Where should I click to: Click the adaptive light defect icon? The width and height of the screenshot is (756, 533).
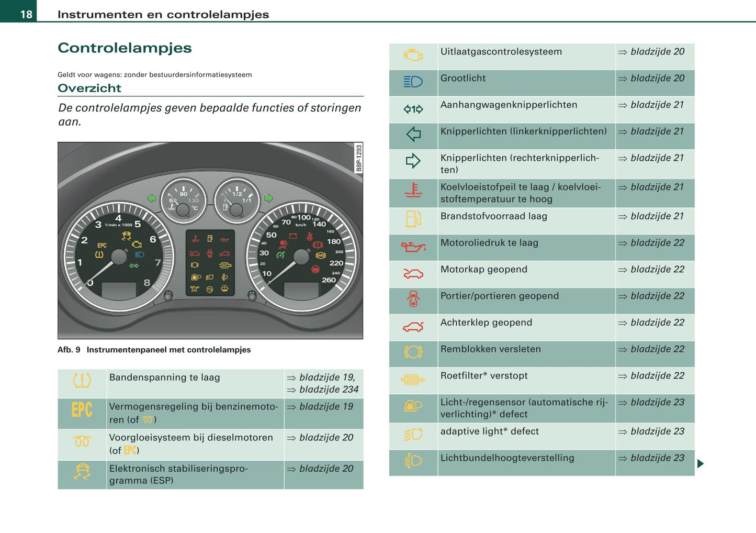coord(413,435)
